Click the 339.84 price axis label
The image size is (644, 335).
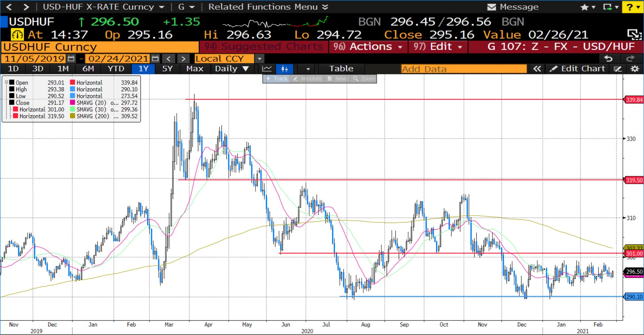[634, 100]
